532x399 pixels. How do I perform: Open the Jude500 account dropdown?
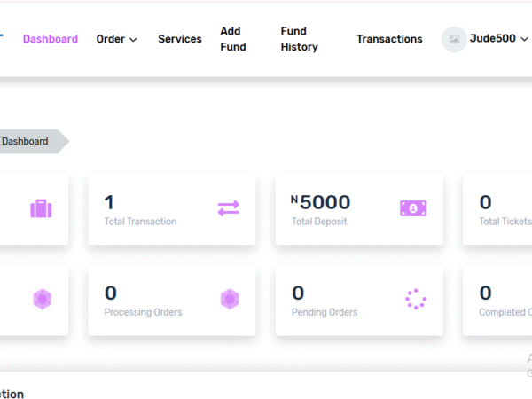point(492,39)
